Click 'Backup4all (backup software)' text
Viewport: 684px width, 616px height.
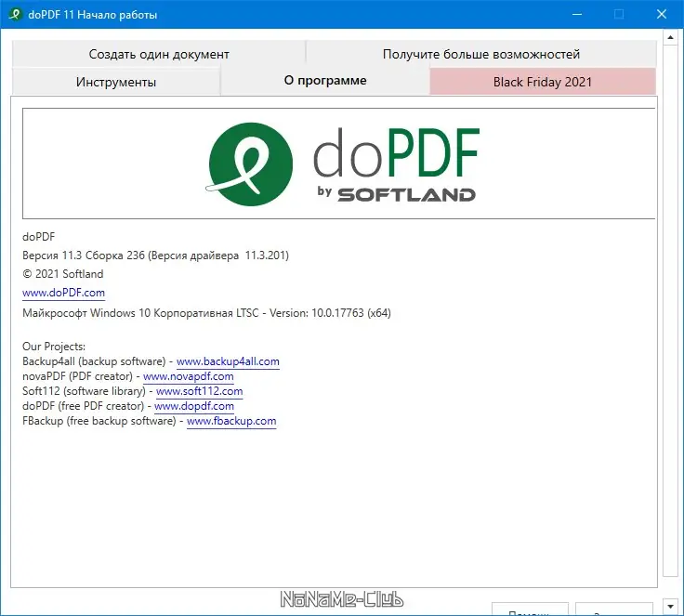pyautogui.click(x=94, y=361)
